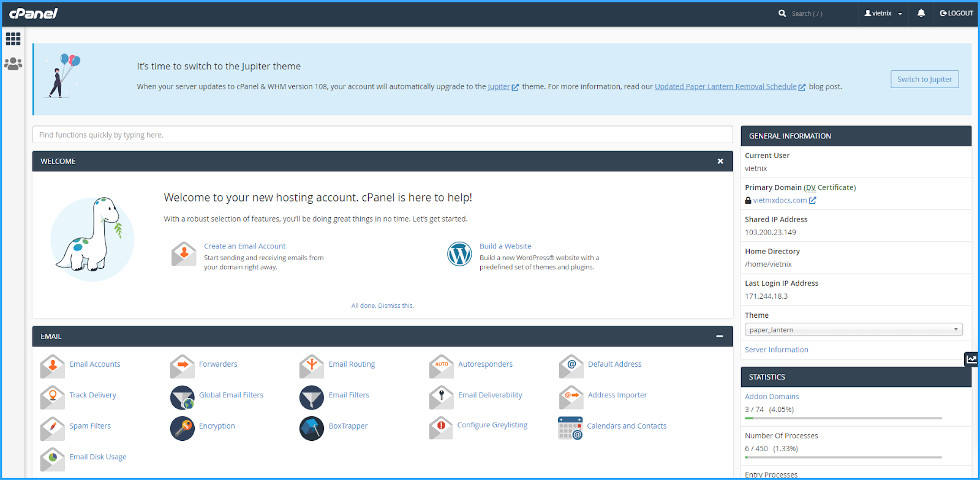
Task: Open the Spam Filters icon
Action: [x=53, y=429]
